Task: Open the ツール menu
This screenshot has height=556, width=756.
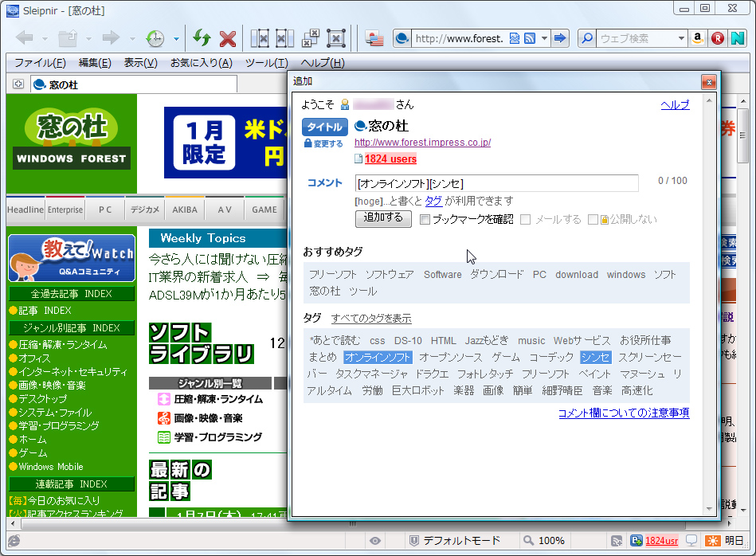Action: [x=264, y=63]
